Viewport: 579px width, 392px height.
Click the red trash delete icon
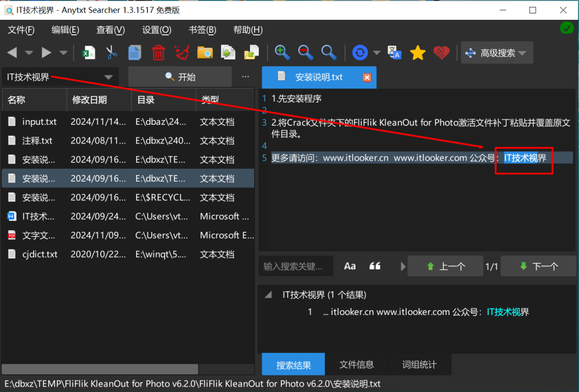[x=157, y=52]
